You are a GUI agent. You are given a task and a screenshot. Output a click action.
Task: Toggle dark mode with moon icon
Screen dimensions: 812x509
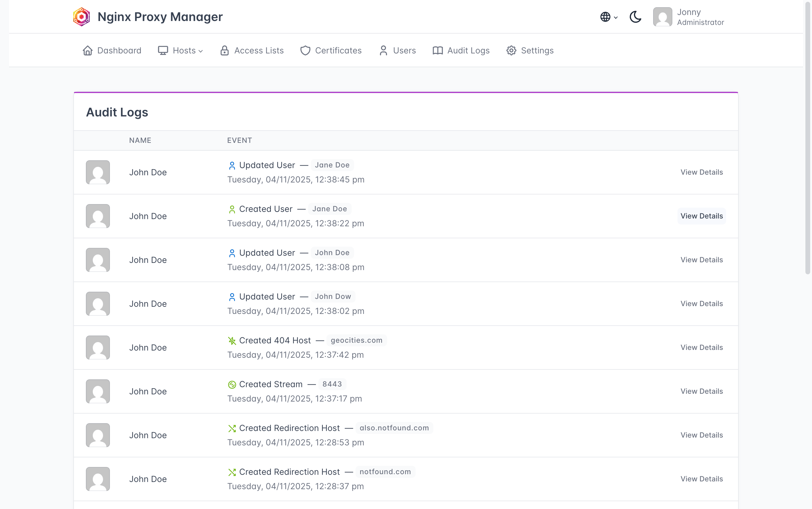click(635, 17)
